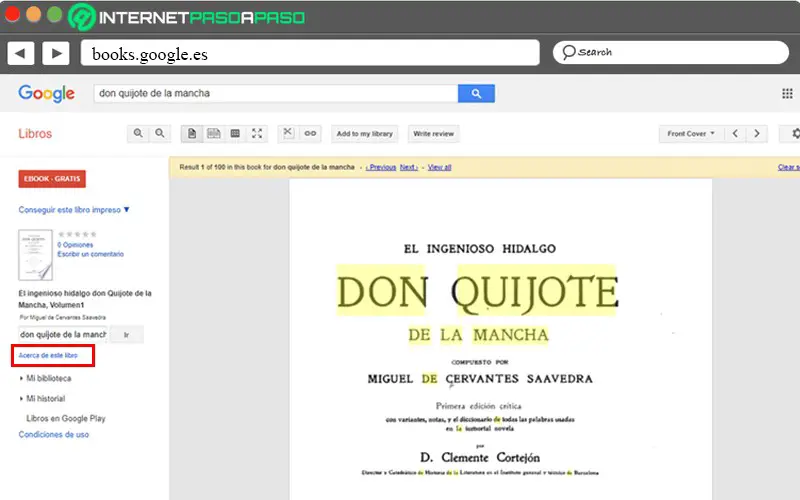Switch to single page view

coord(192,133)
